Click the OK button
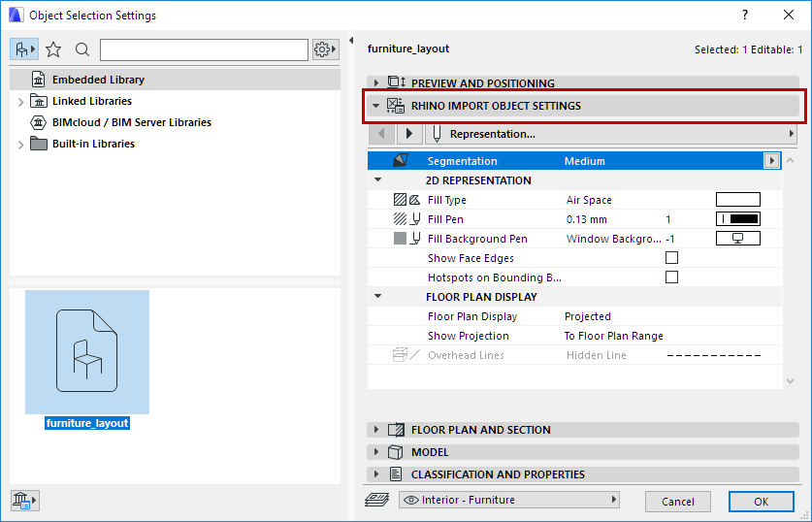 761,502
